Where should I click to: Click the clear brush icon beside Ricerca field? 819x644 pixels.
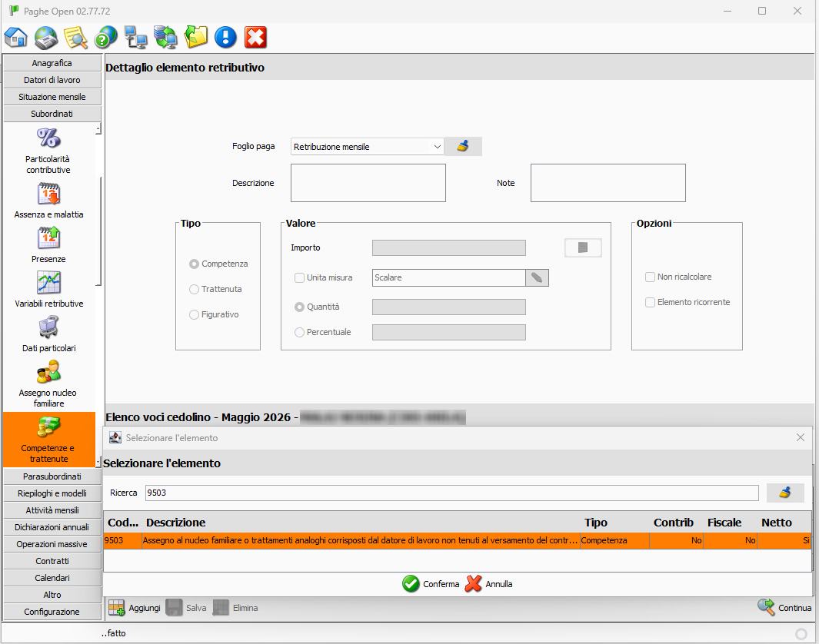(784, 493)
